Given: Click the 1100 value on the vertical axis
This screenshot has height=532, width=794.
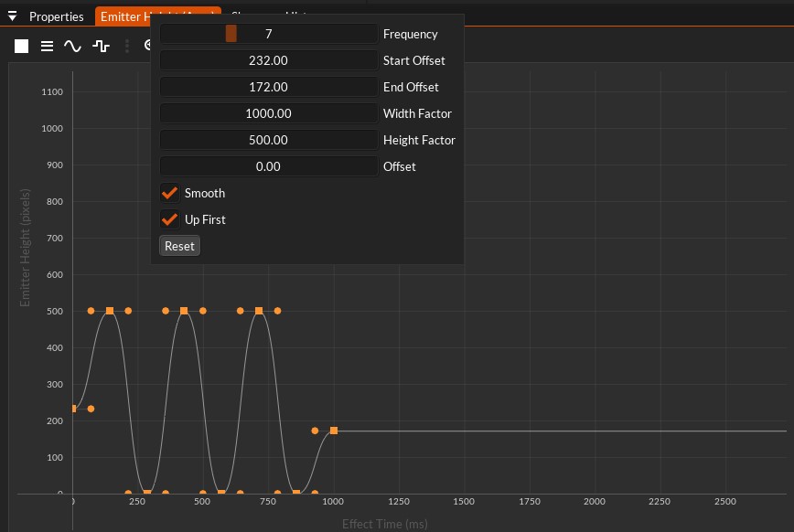Looking at the screenshot, I should [52, 91].
